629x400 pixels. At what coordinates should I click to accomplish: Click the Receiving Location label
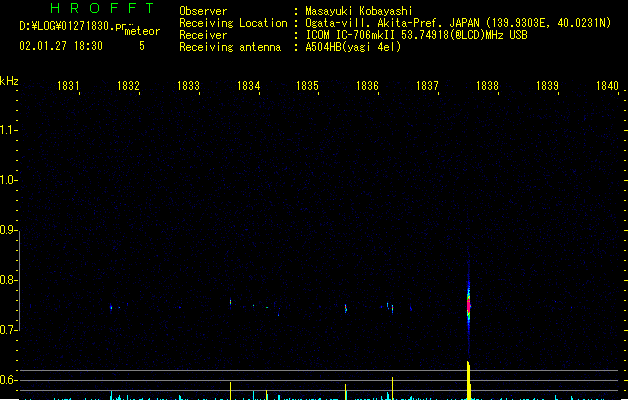(x=233, y=23)
